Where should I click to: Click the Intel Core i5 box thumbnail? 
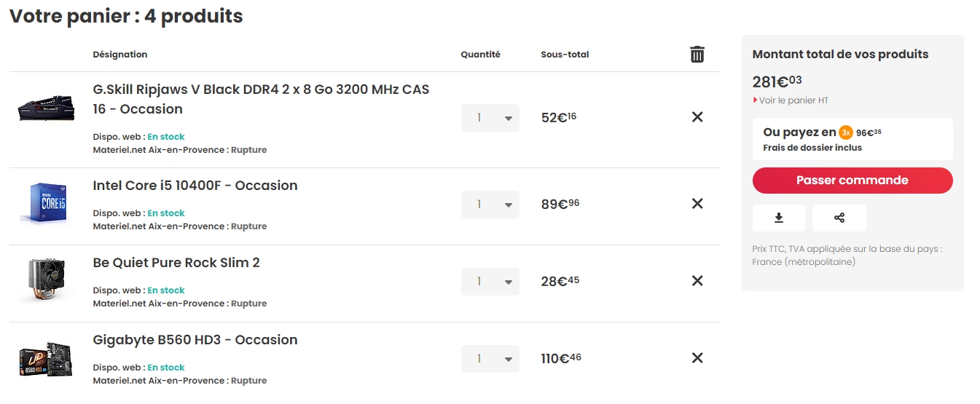click(44, 204)
